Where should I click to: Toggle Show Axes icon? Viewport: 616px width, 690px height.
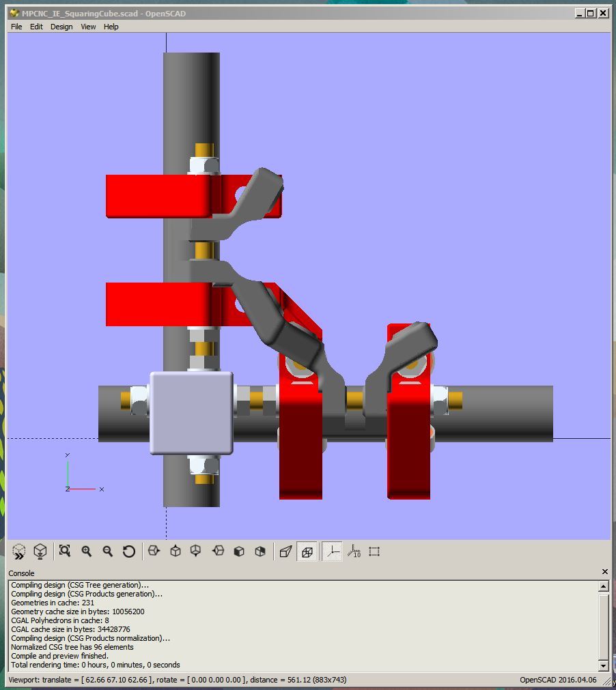tap(332, 551)
